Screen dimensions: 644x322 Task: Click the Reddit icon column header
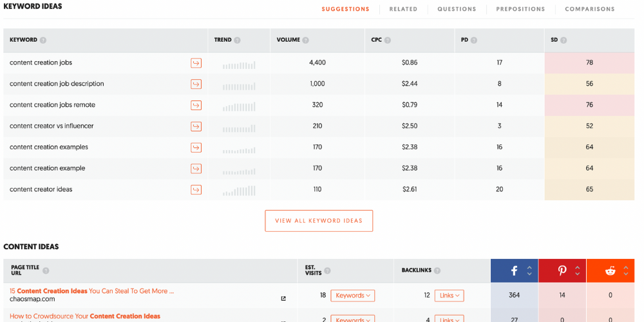pos(611,270)
